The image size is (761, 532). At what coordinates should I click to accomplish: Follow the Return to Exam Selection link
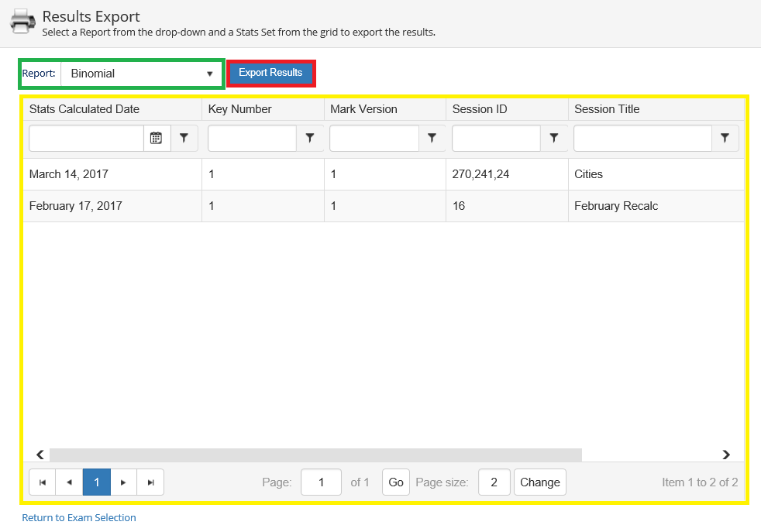(x=79, y=517)
